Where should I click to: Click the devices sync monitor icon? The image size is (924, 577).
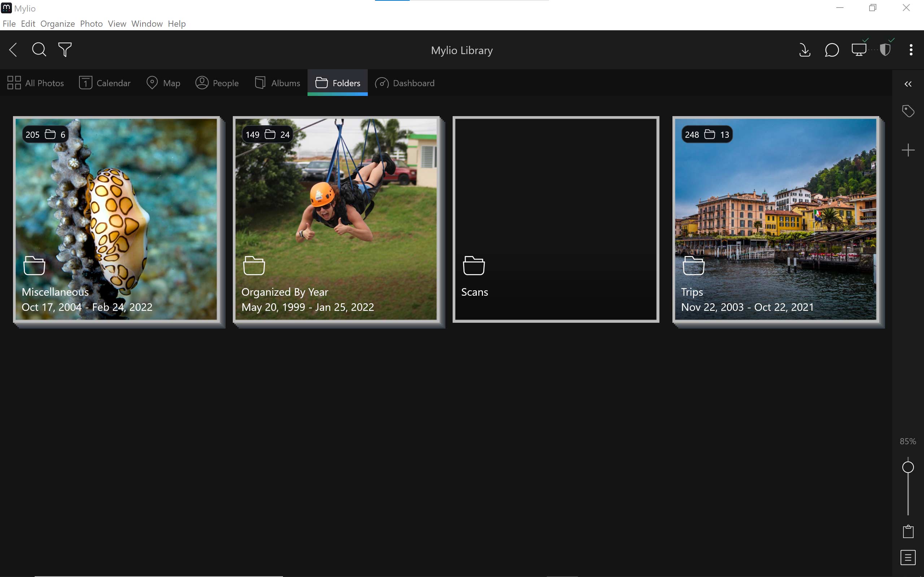(x=859, y=50)
